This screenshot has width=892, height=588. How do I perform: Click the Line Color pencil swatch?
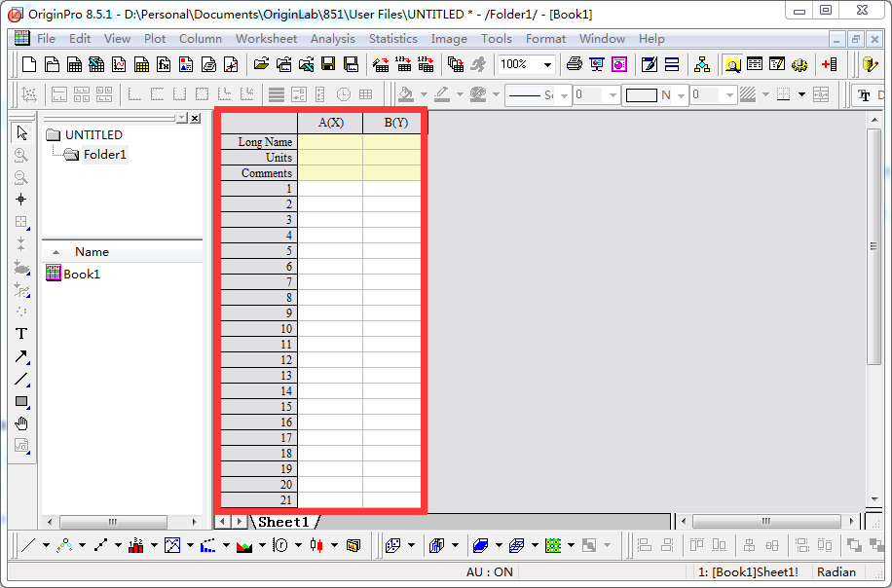[442, 94]
